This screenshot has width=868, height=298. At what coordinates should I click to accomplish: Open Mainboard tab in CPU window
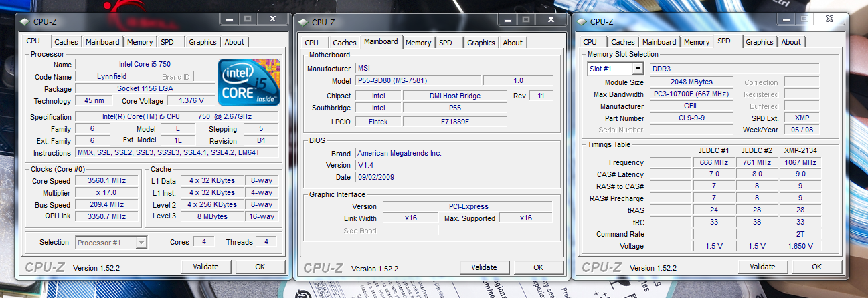[x=102, y=42]
